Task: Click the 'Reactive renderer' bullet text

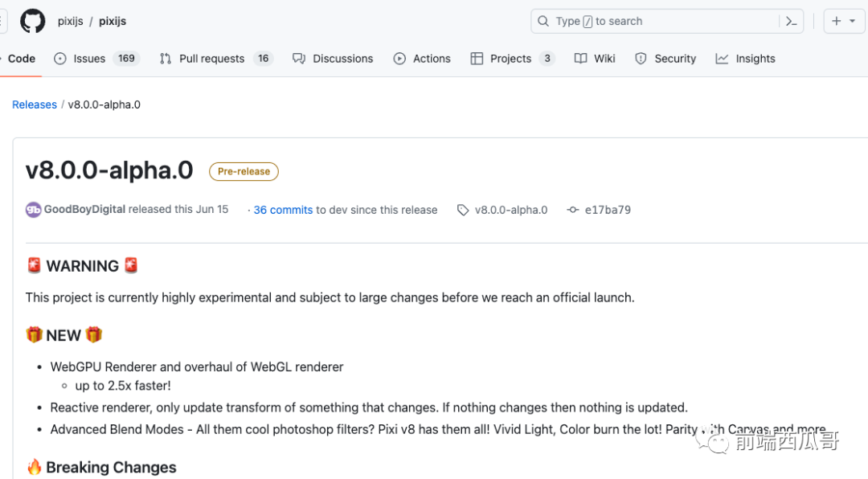Action: coord(369,408)
